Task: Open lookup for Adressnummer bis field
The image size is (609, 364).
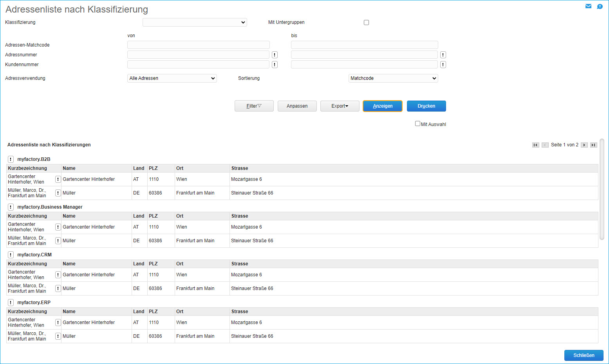Action: coord(443,55)
